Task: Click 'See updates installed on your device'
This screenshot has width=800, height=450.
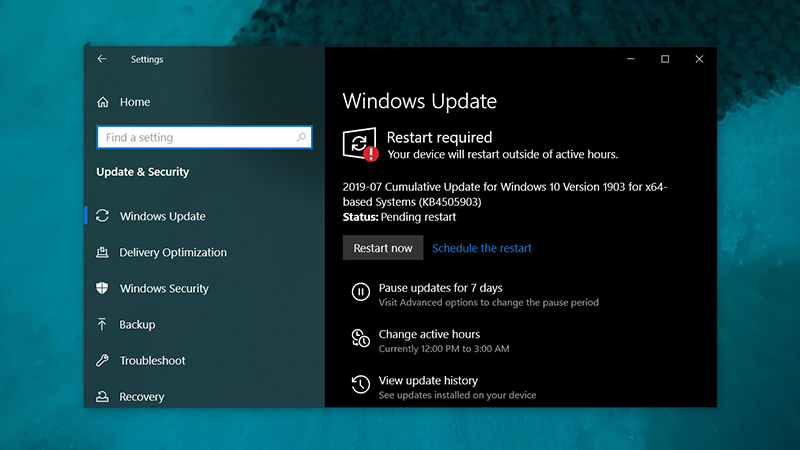Action: [458, 395]
